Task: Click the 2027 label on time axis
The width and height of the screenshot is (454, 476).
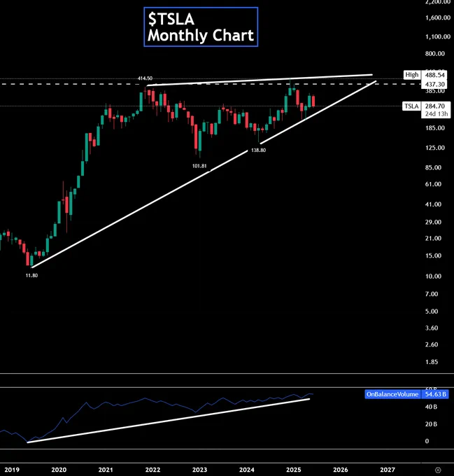Action: tap(388, 470)
